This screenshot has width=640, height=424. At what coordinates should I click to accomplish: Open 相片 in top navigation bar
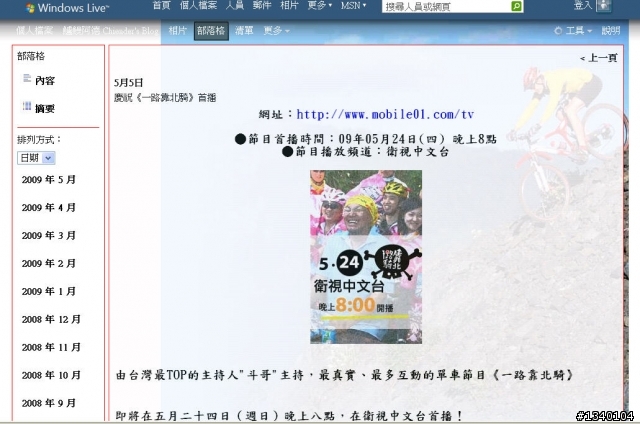289,6
